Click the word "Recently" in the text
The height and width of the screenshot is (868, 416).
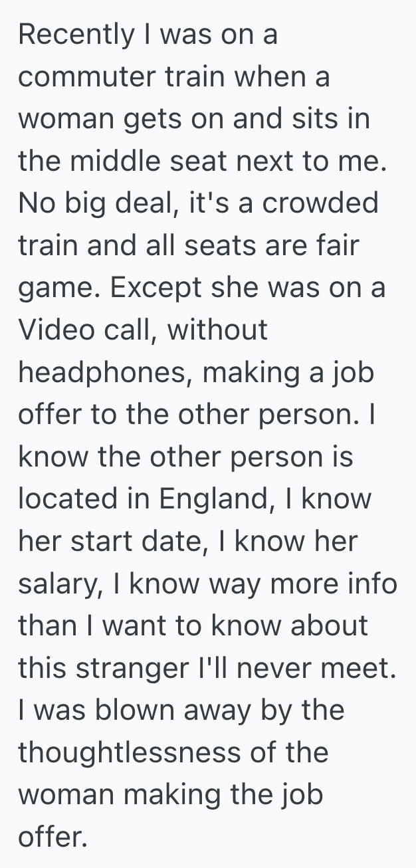click(x=76, y=35)
